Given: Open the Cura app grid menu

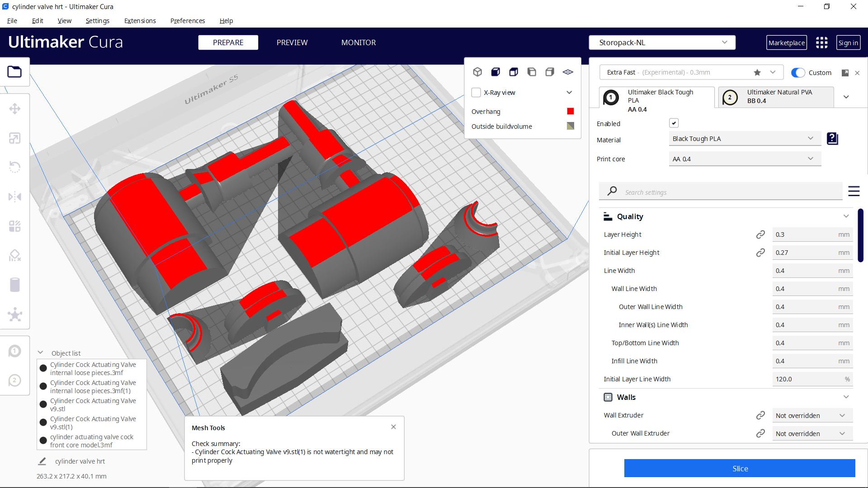Looking at the screenshot, I should (x=821, y=42).
